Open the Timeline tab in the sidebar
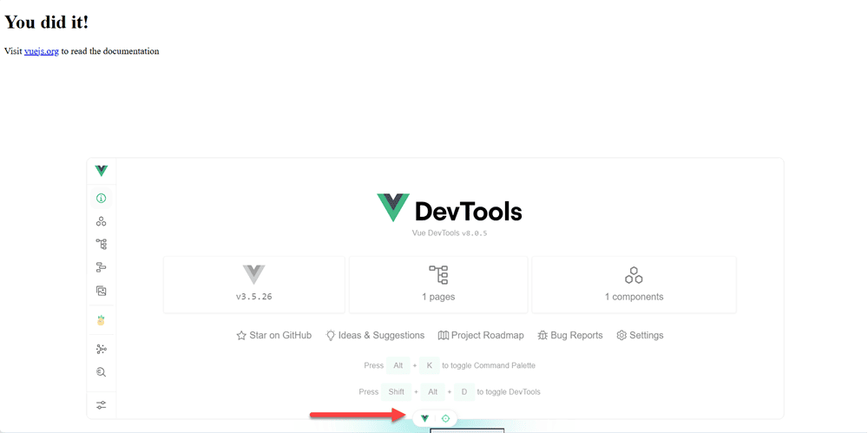The image size is (868, 433). coord(101,267)
